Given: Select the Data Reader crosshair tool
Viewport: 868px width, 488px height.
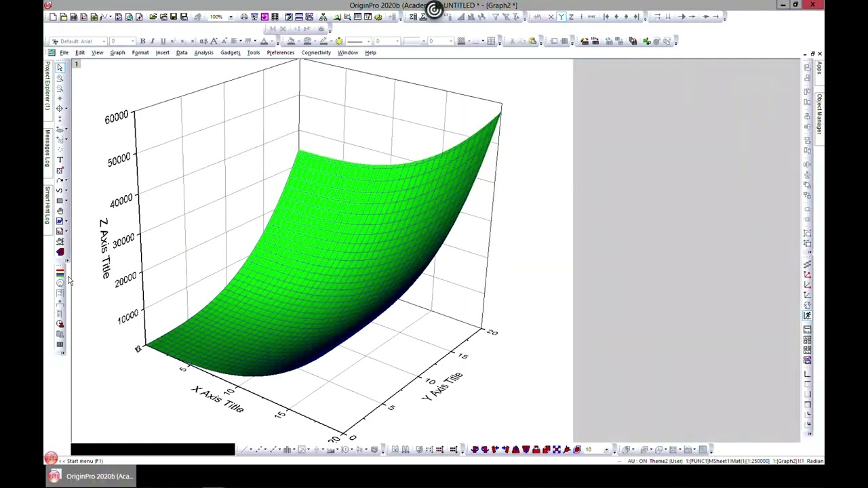Looking at the screenshot, I should click(x=60, y=108).
